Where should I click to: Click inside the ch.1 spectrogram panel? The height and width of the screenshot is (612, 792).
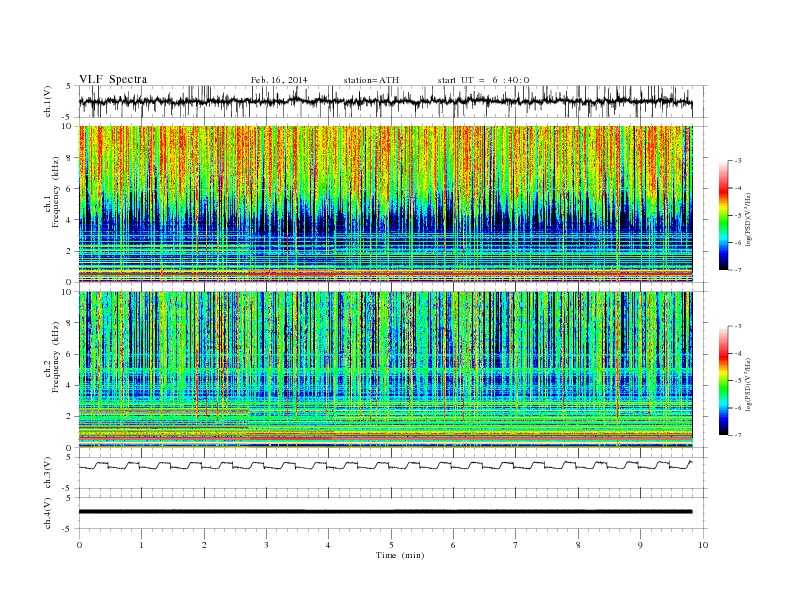coord(385,204)
